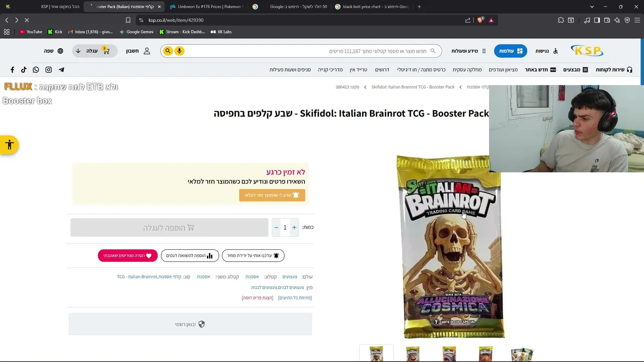
Task: Toggle the price drop alert bell button
Action: [x=253, y=255]
